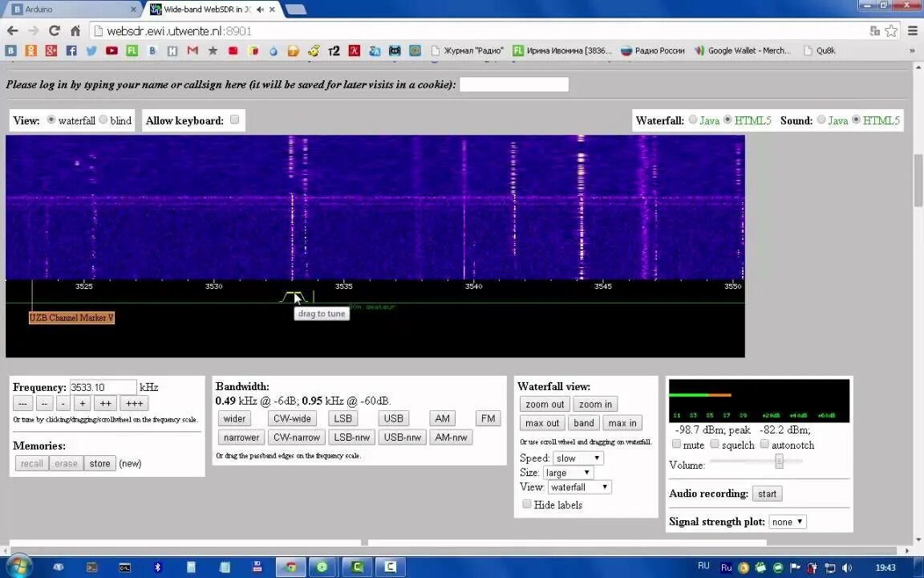924x578 pixels.
Task: Open the Радио России bookmark
Action: coord(653,51)
